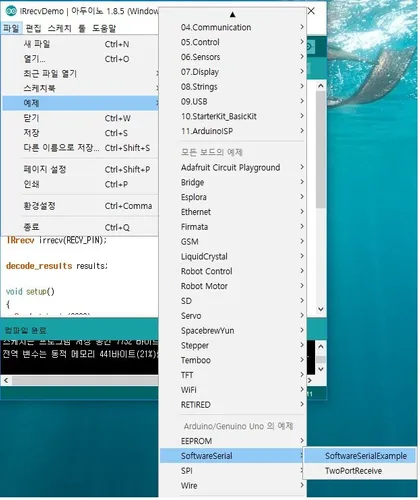Choose 닫기 in file menu

[80, 118]
